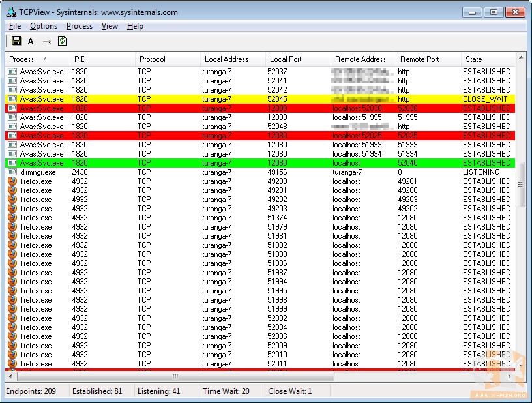Click remote port 52040 in green row
532x403 pixels.
[407, 163]
